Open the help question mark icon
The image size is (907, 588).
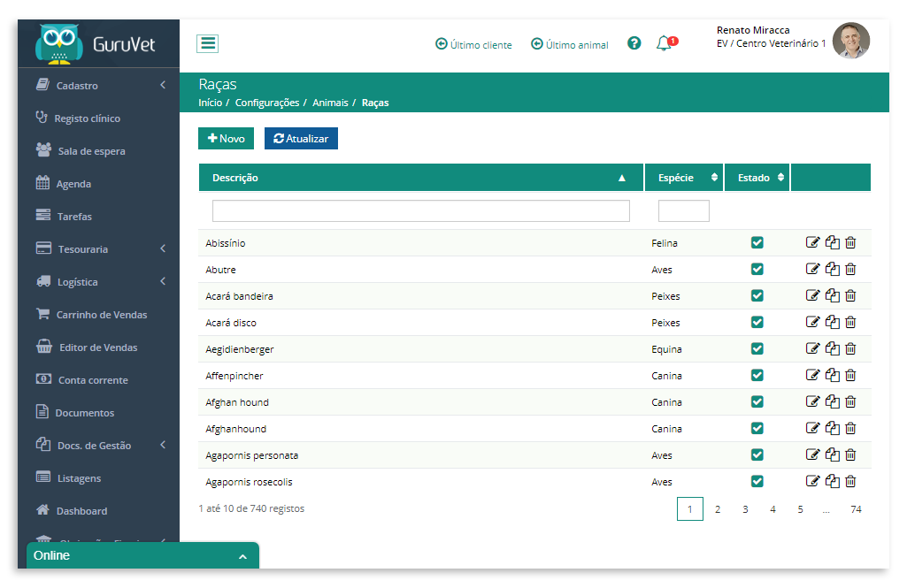click(x=634, y=43)
